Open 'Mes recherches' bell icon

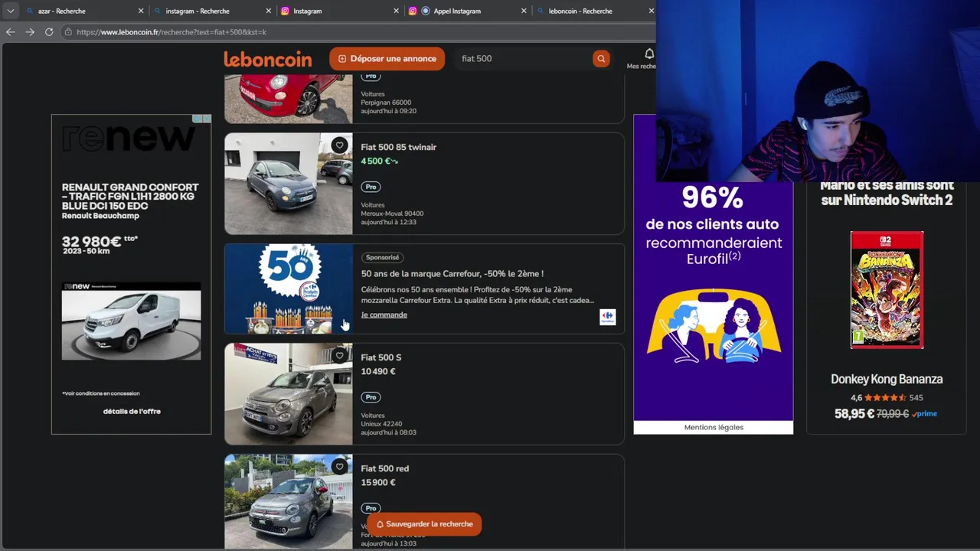click(x=648, y=55)
